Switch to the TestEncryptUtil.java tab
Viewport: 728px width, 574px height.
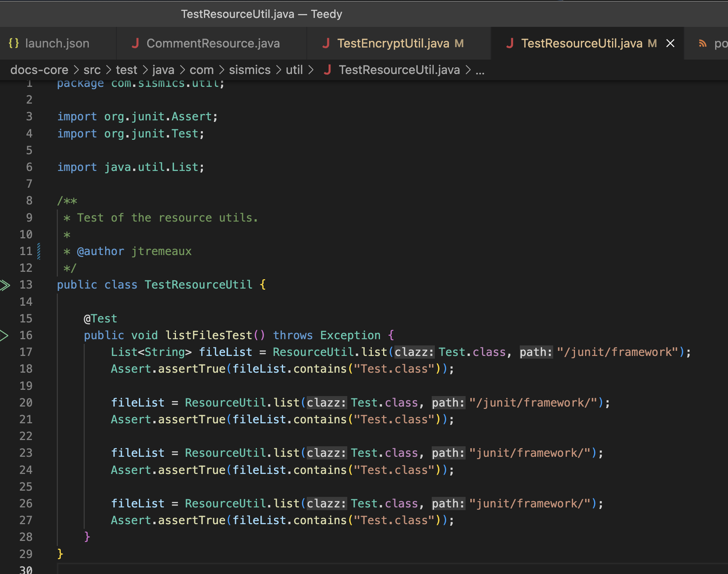click(x=399, y=43)
